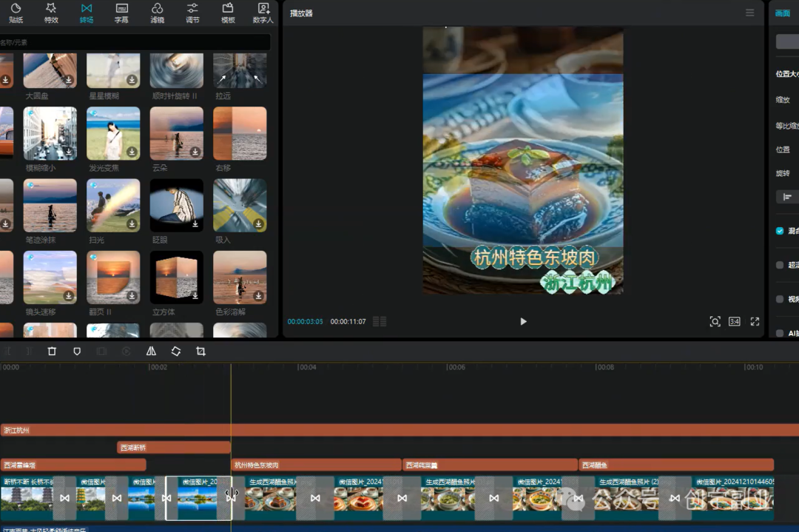Viewport: 799px width, 532px height.
Task: Click the total duration 00:00:11:07
Action: tap(348, 322)
